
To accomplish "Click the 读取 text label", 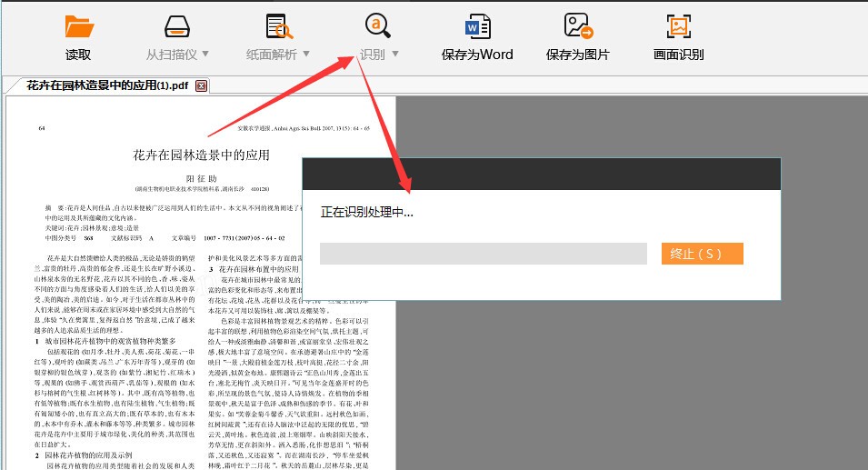I will tap(79, 55).
